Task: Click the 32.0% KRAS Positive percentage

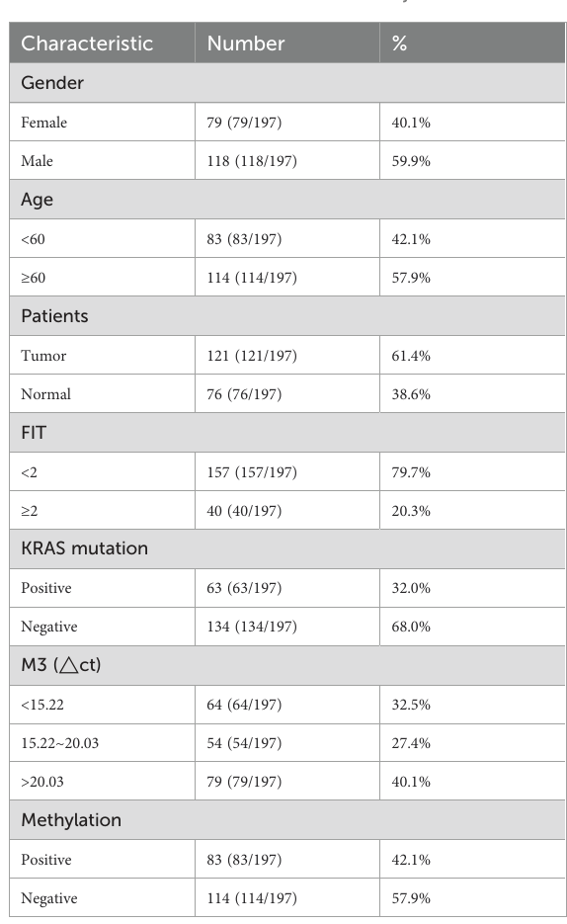Action: click(x=411, y=588)
